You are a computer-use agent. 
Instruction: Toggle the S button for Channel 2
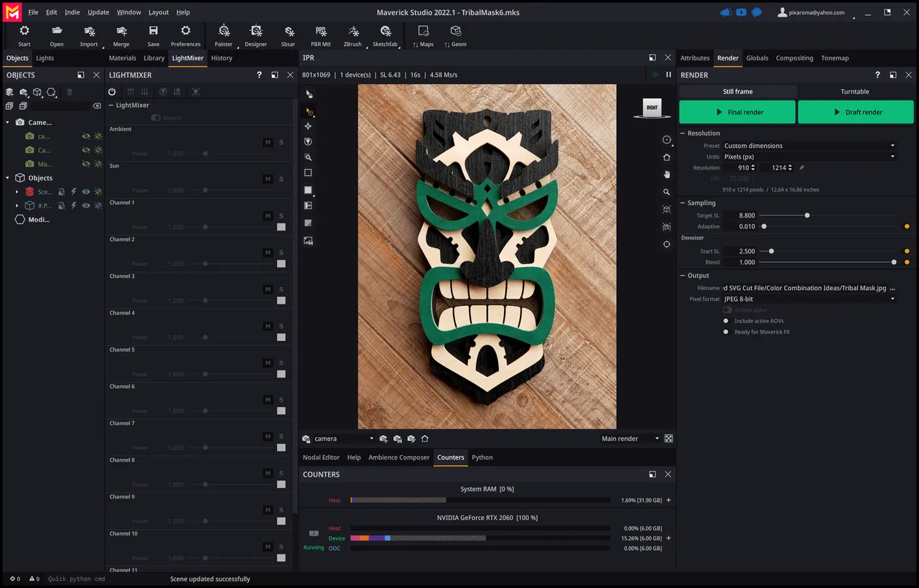pos(281,252)
